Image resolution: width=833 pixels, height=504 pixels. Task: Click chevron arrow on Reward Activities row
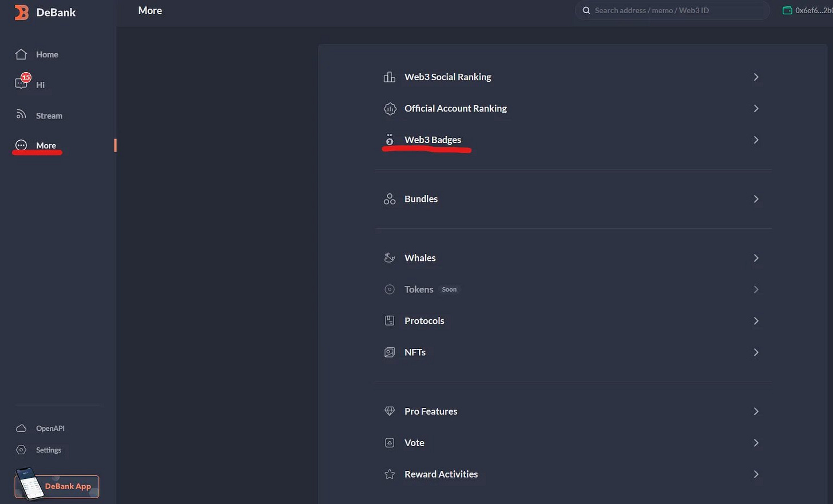coord(756,474)
